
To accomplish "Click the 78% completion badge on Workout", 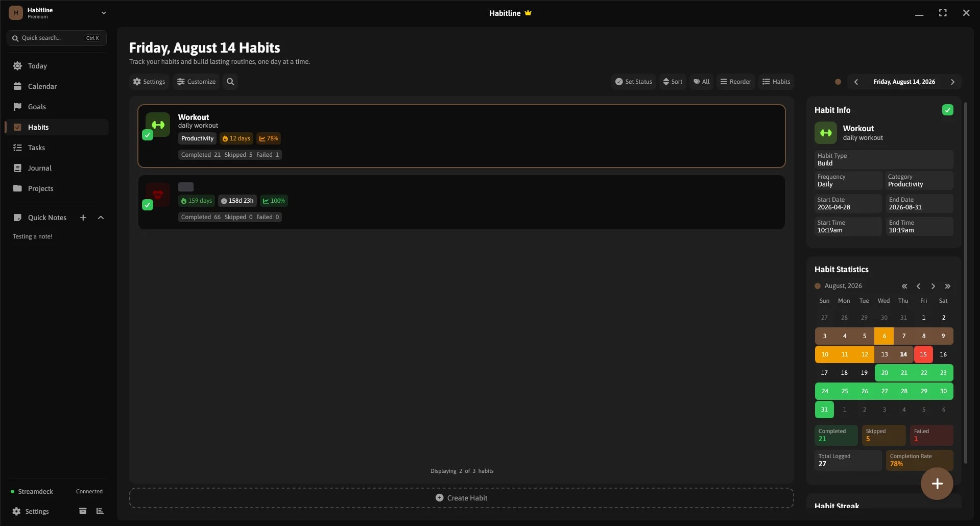I will [269, 138].
